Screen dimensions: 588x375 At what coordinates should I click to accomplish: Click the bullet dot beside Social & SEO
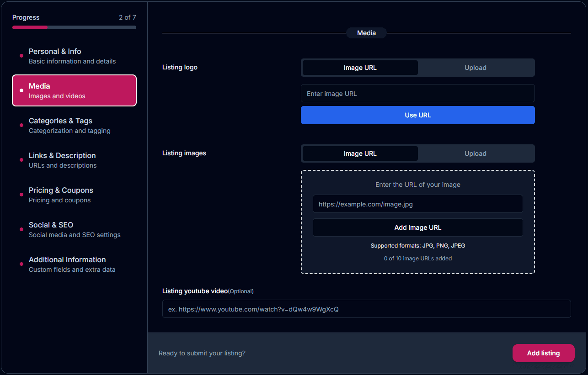21,229
